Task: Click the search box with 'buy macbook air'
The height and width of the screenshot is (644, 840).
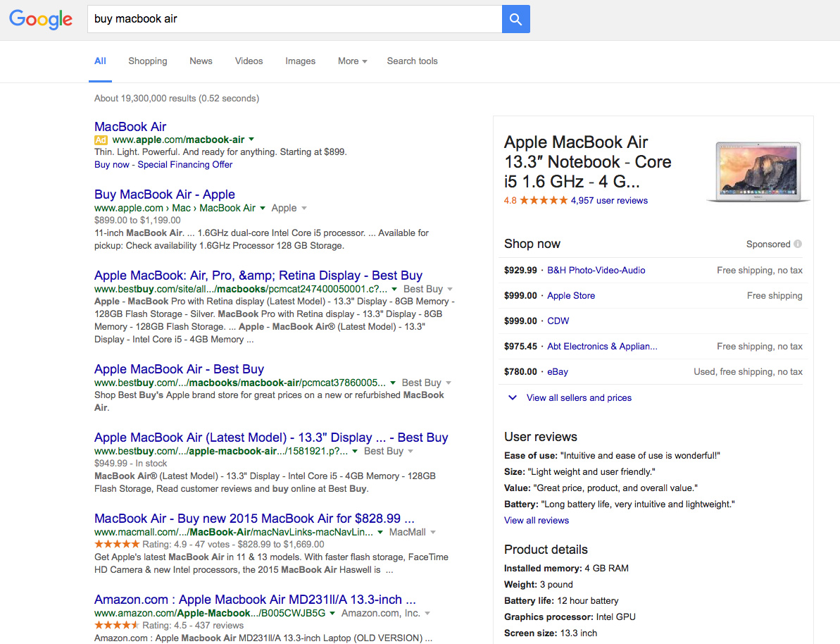Action: (x=294, y=19)
